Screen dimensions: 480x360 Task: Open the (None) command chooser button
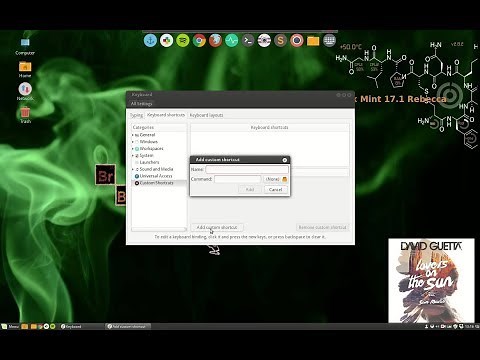[x=275, y=179]
